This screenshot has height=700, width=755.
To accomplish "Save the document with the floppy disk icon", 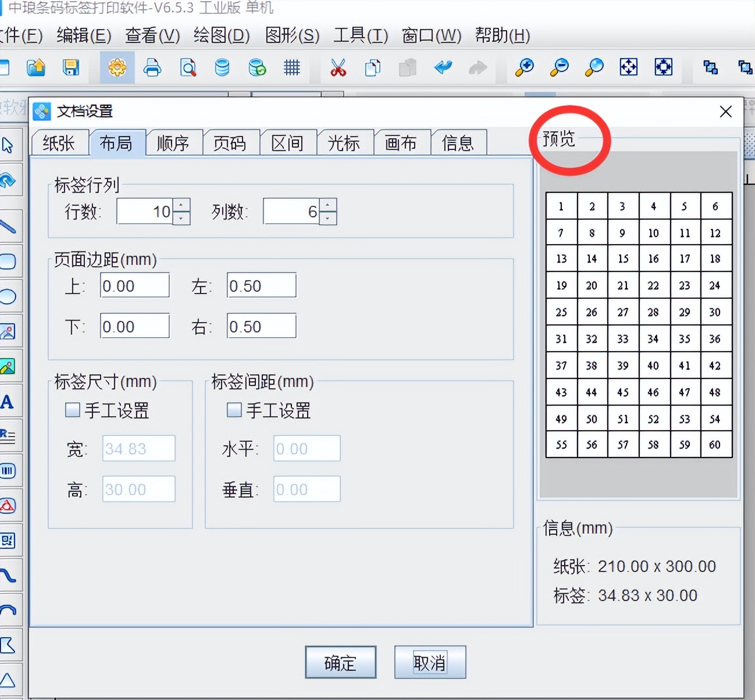I will (x=71, y=67).
